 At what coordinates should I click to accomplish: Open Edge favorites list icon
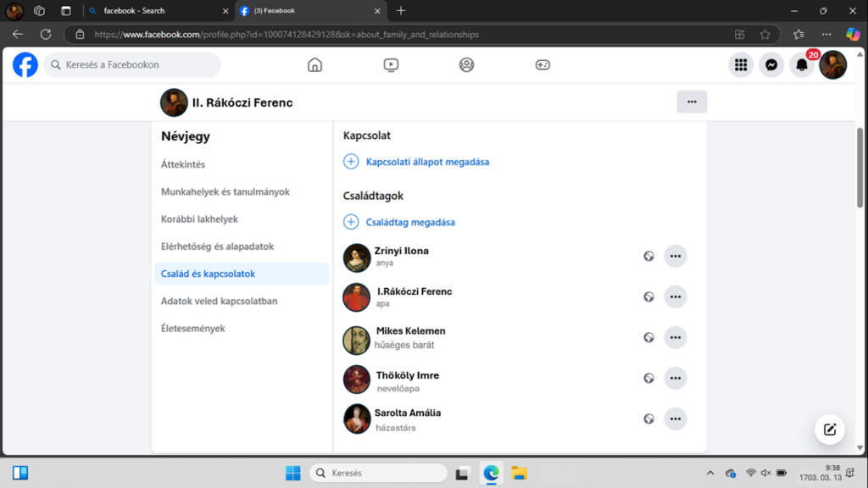[x=798, y=34]
